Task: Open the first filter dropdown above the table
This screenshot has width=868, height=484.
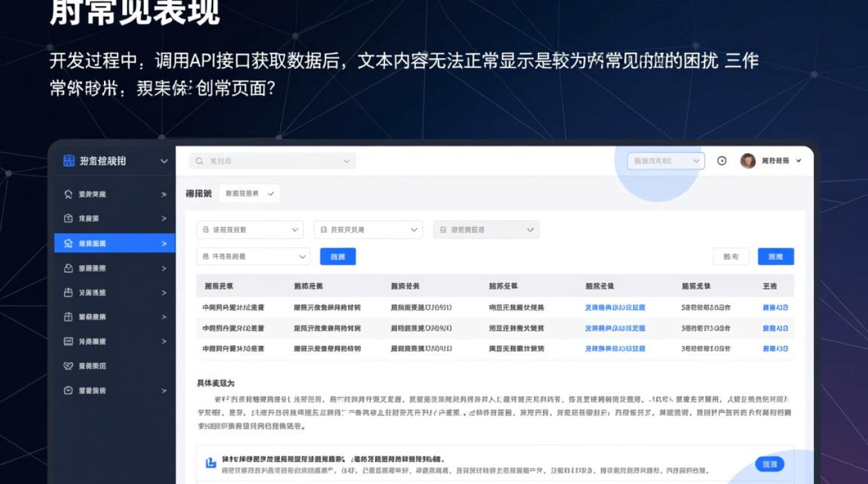Action: 249,229
